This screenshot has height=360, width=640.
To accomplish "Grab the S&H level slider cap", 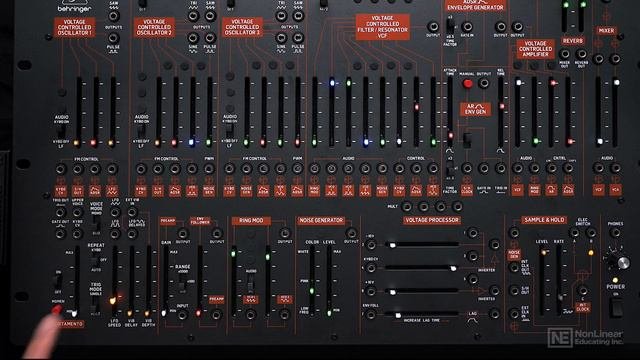I will coord(544,253).
